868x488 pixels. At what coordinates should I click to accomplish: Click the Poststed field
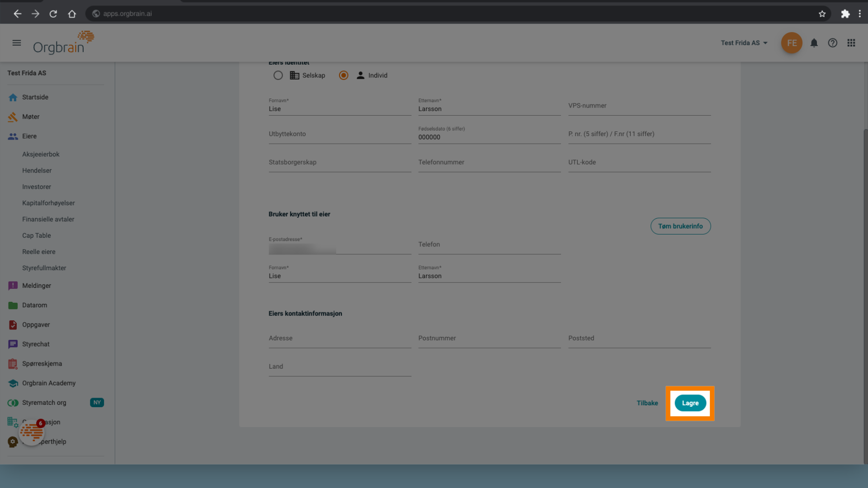639,339
